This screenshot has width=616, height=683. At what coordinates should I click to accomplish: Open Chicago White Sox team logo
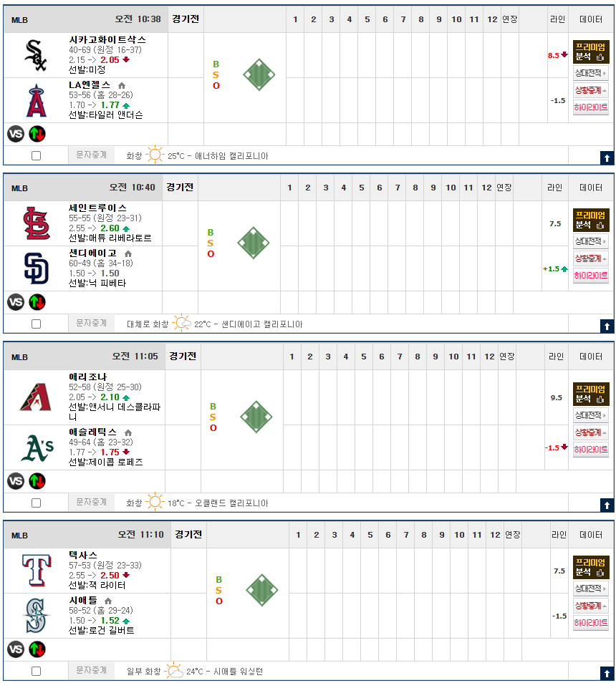(x=35, y=55)
